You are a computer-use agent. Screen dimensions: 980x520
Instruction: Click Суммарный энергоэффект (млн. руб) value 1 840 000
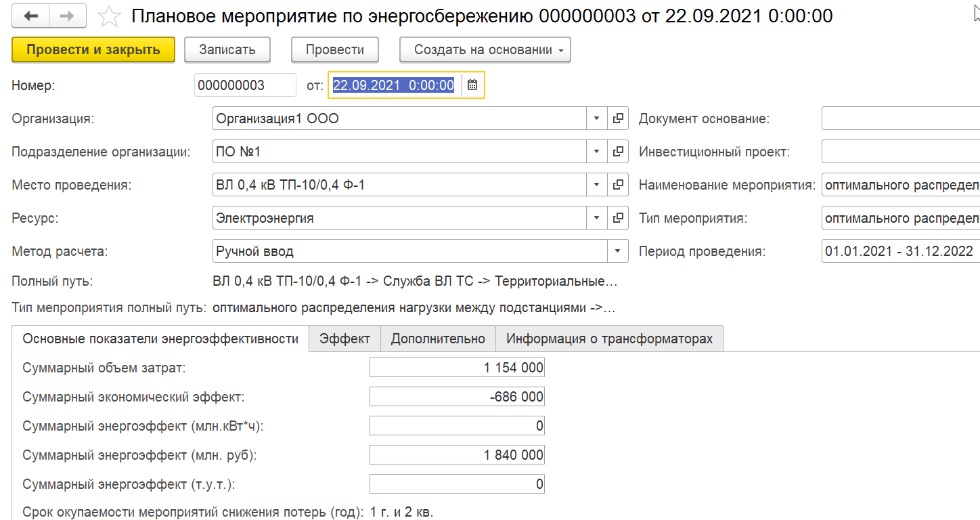coord(457,455)
